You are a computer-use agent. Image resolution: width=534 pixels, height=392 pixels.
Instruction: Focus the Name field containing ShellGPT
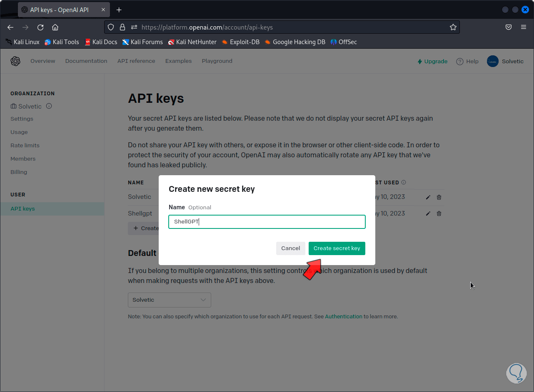[x=267, y=222]
